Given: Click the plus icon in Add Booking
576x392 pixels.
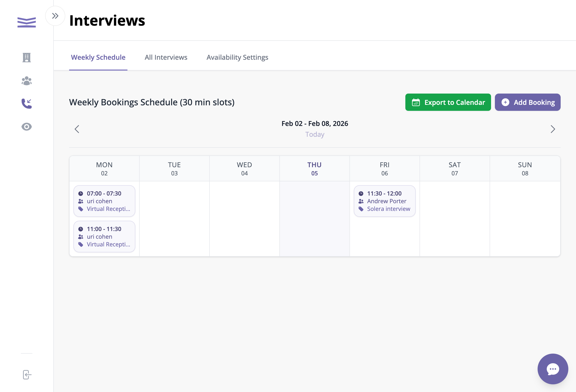Looking at the screenshot, I should [x=505, y=102].
